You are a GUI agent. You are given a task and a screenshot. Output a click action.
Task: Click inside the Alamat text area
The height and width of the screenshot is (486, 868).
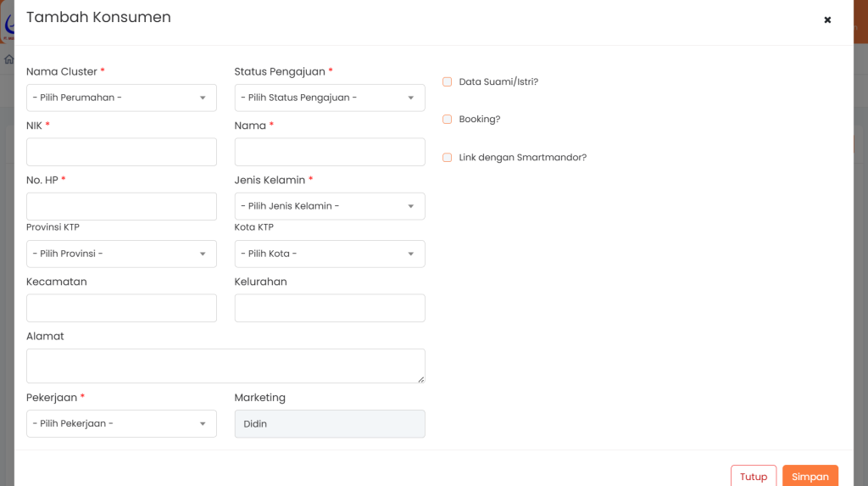[x=225, y=366]
